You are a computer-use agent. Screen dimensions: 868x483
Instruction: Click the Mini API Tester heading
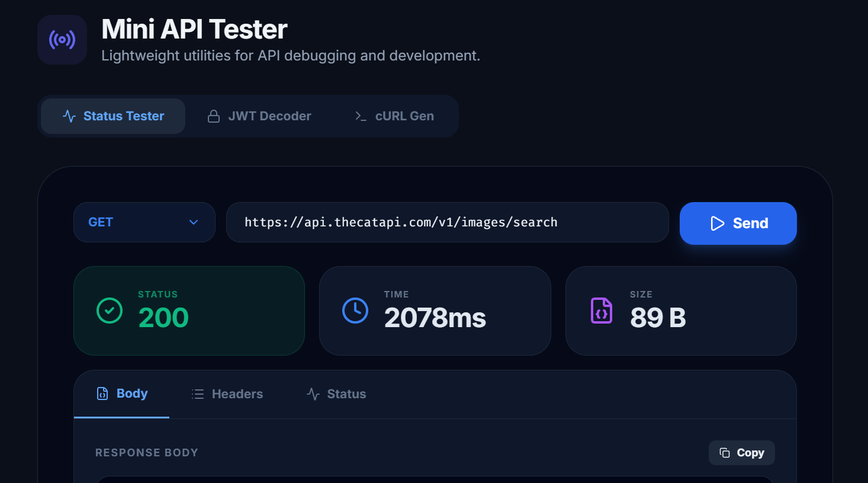click(x=194, y=29)
